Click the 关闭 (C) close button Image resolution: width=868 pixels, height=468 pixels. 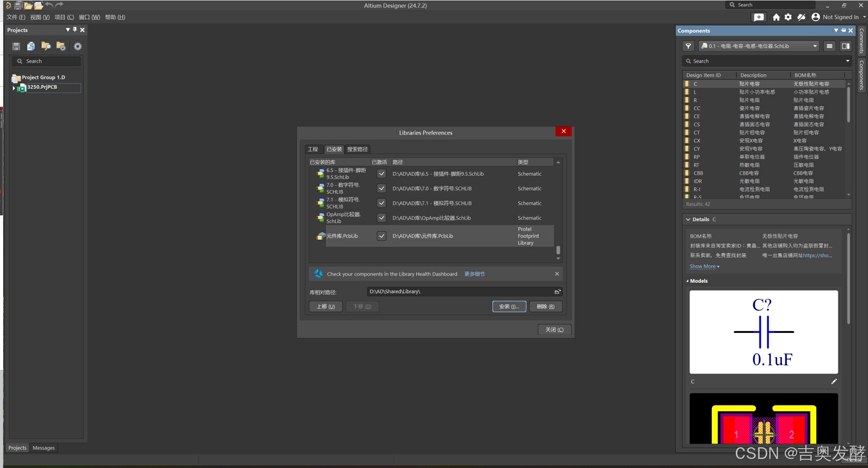tap(554, 330)
